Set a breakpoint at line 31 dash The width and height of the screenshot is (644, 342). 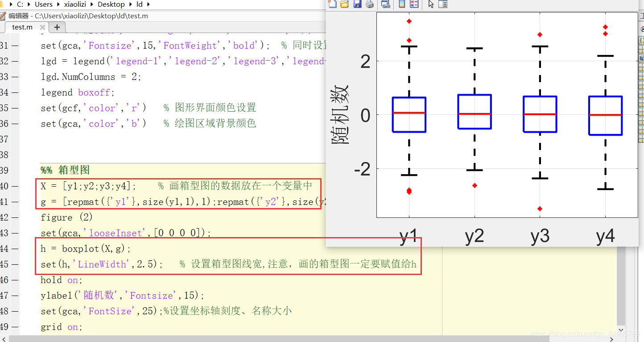(15, 46)
